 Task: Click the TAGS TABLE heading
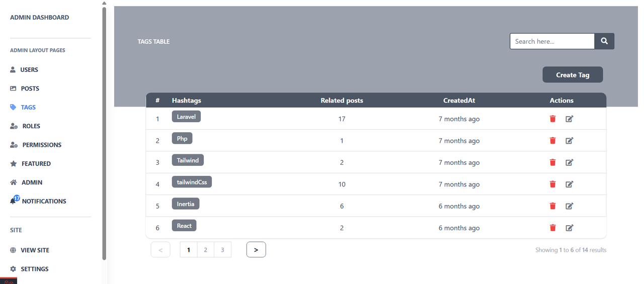click(x=153, y=42)
